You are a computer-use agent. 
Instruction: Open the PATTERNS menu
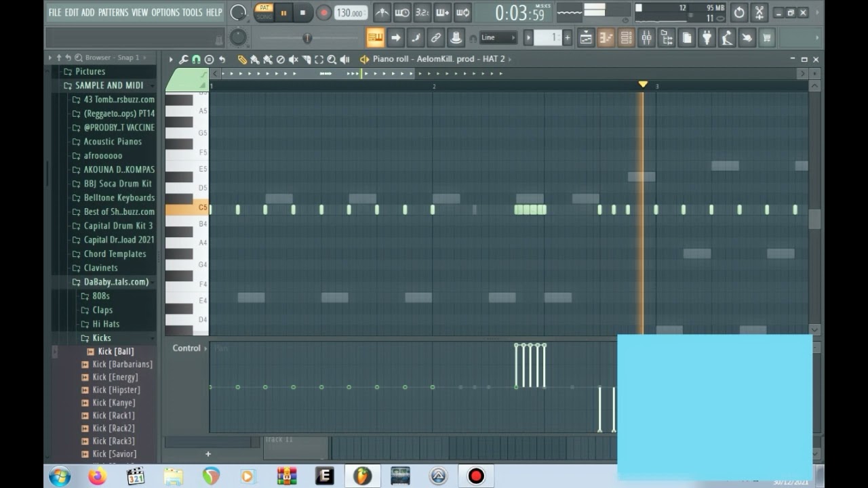tap(113, 12)
